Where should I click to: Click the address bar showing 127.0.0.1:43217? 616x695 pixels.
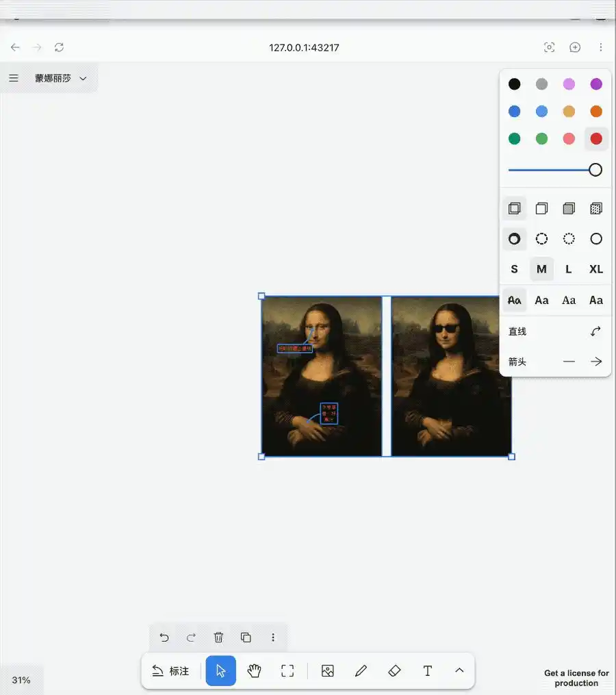304,47
